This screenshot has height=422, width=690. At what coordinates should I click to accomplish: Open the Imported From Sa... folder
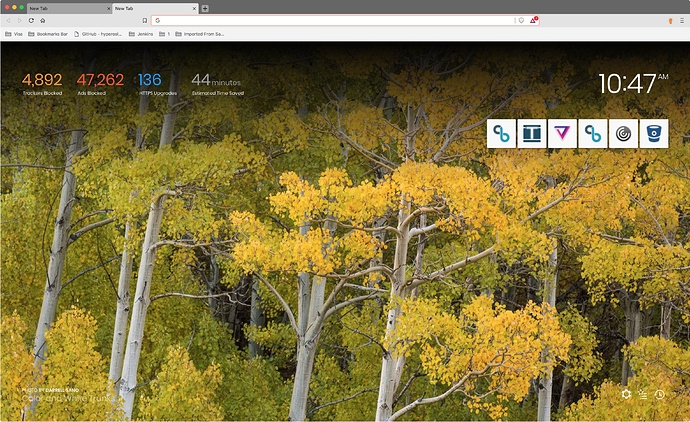coord(200,34)
